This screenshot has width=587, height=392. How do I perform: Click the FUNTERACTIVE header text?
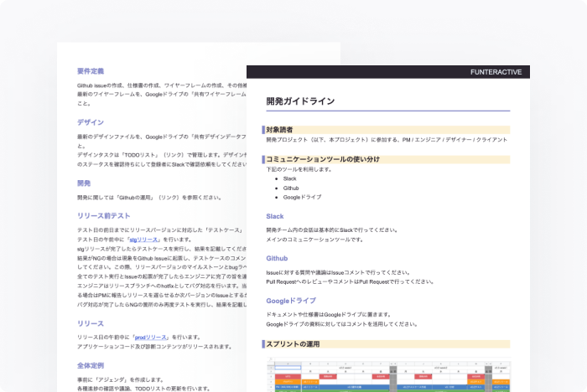pos(496,72)
